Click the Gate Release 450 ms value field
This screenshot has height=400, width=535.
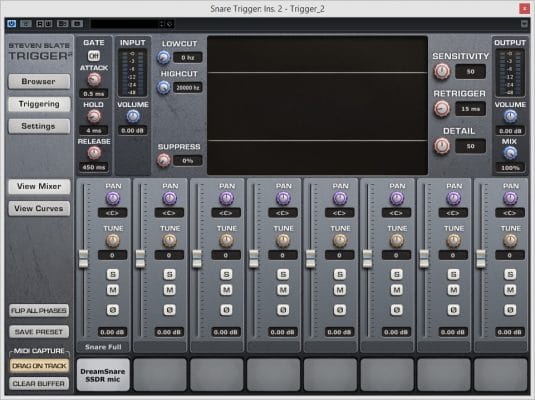(94, 167)
